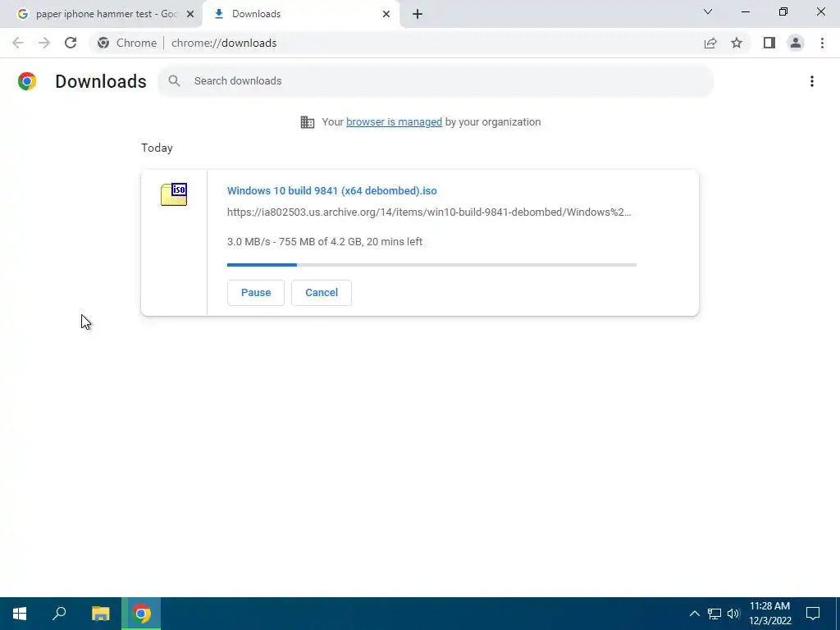
Task: Open taskbar search magnifier
Action: point(59,614)
